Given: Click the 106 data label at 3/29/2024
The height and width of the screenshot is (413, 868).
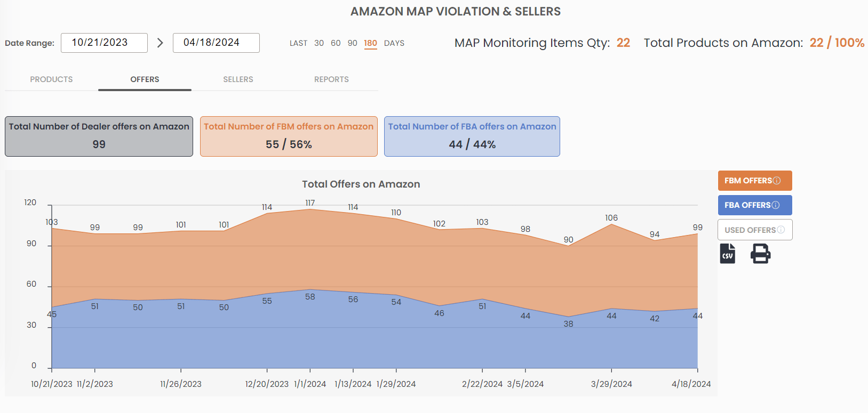Looking at the screenshot, I should (x=611, y=218).
